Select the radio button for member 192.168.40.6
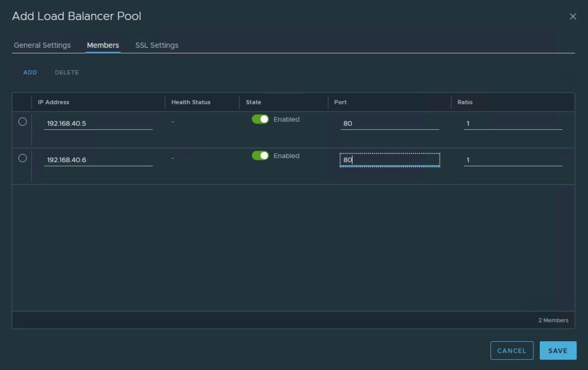Viewport: 588px width, 370px height. pyautogui.click(x=21, y=157)
